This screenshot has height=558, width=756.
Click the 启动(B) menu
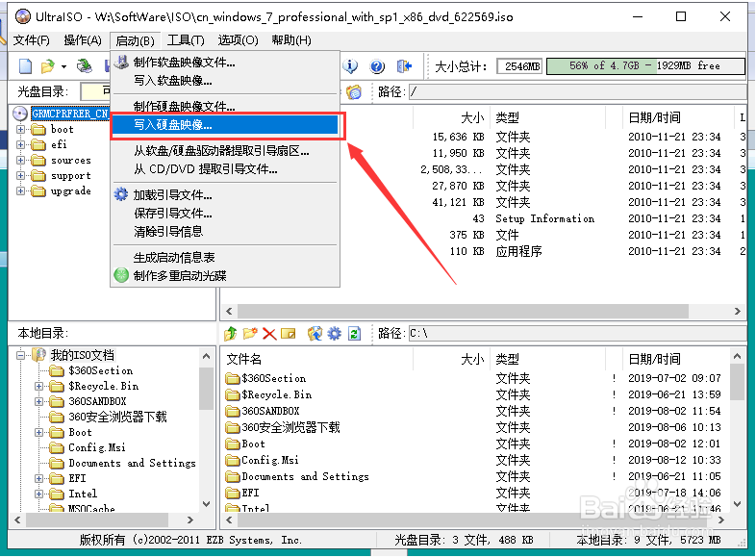click(135, 41)
